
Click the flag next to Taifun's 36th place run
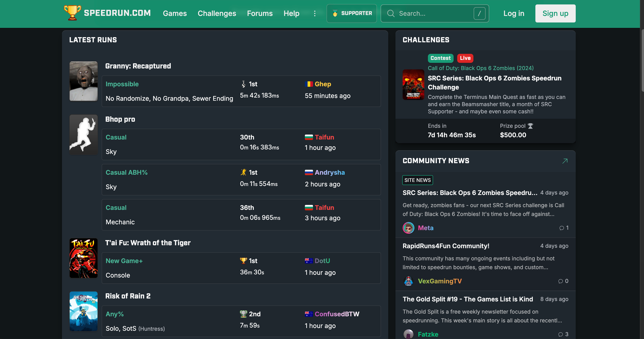[309, 208]
